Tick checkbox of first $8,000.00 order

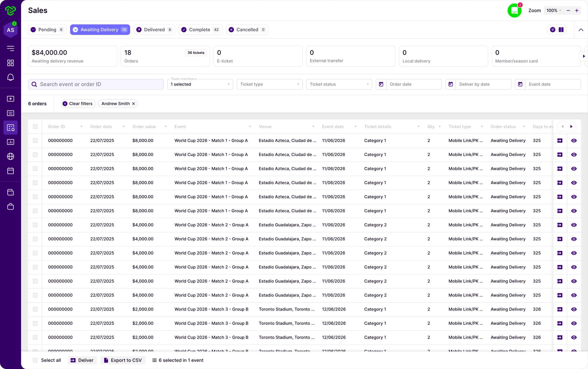click(x=35, y=141)
